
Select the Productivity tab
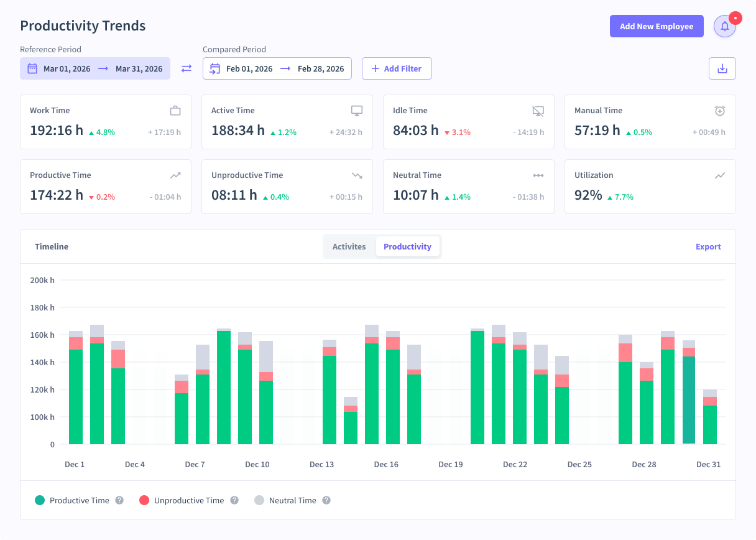(x=407, y=247)
